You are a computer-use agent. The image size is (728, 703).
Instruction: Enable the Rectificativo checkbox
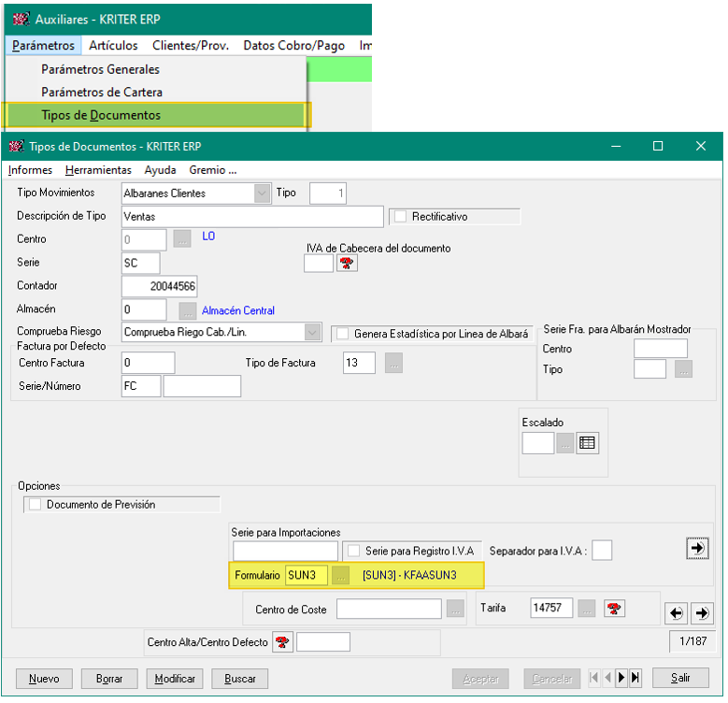pyautogui.click(x=401, y=217)
